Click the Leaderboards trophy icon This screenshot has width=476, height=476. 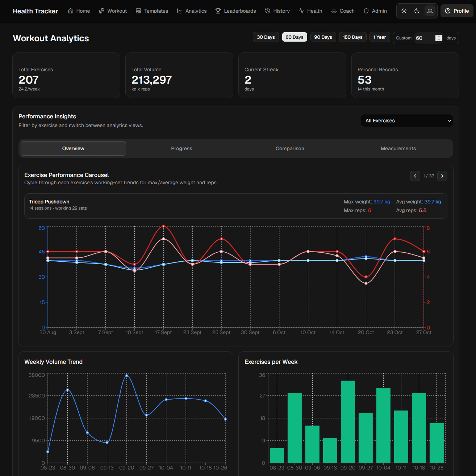point(218,11)
